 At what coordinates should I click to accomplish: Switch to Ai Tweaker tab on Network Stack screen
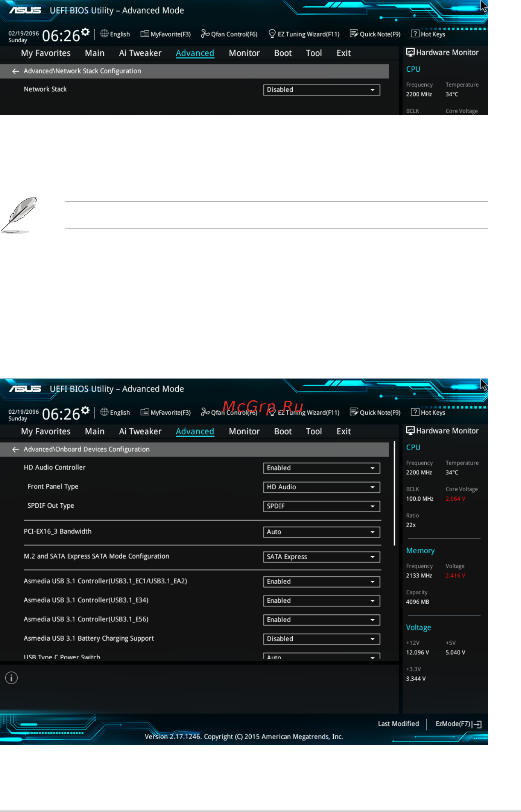140,53
